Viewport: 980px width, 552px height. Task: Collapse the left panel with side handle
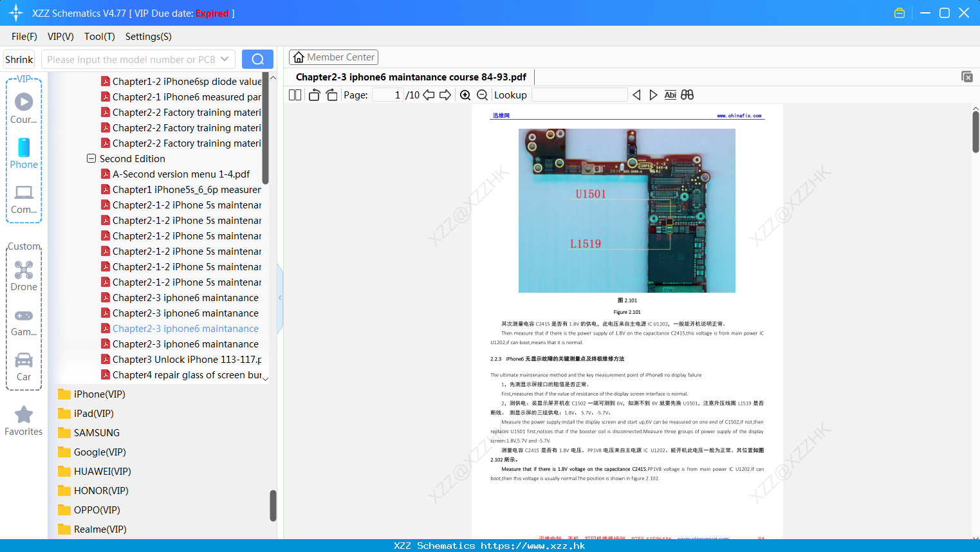click(x=280, y=298)
